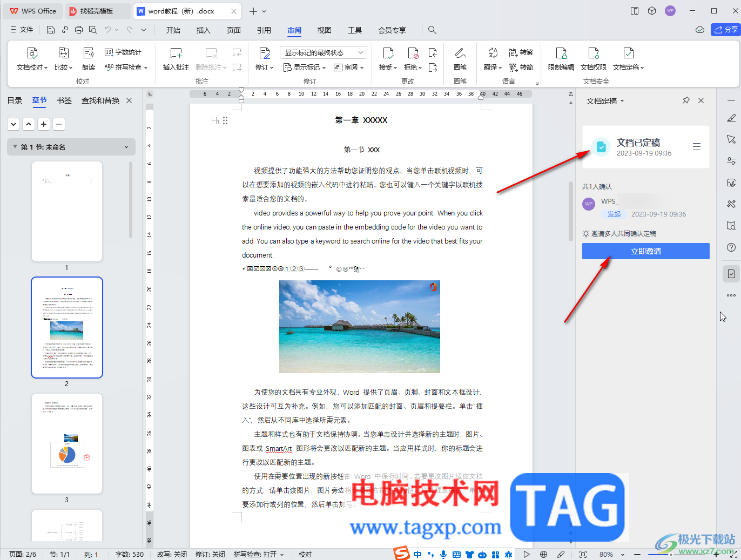Image resolution: width=741 pixels, height=560 pixels.
Task: Toggle 改写: 关闭 overwrite mode in status bar
Action: [172, 554]
